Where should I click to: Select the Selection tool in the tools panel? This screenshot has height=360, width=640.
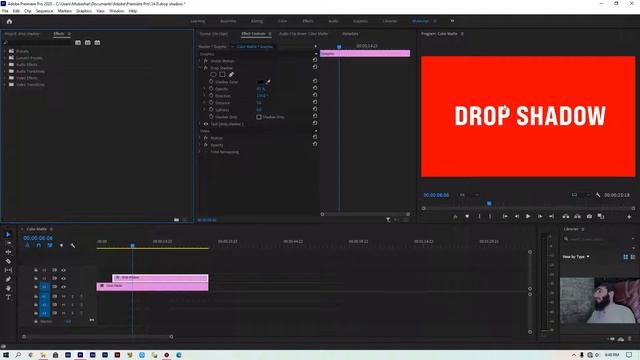(x=8, y=234)
